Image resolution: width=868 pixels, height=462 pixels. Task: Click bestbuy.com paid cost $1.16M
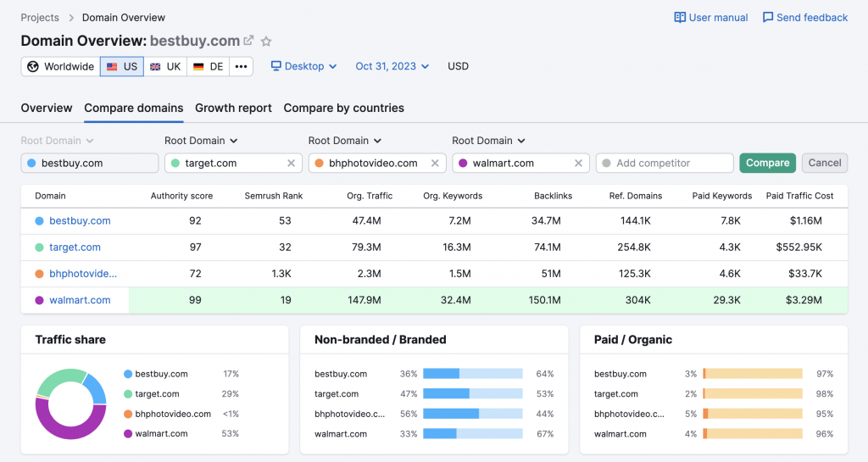click(x=806, y=220)
